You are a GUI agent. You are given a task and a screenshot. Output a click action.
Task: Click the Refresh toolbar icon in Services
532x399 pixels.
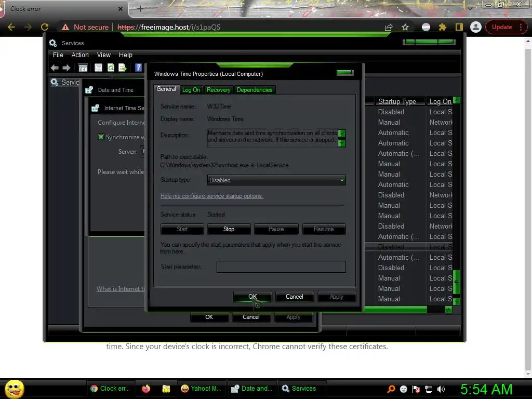point(111,68)
